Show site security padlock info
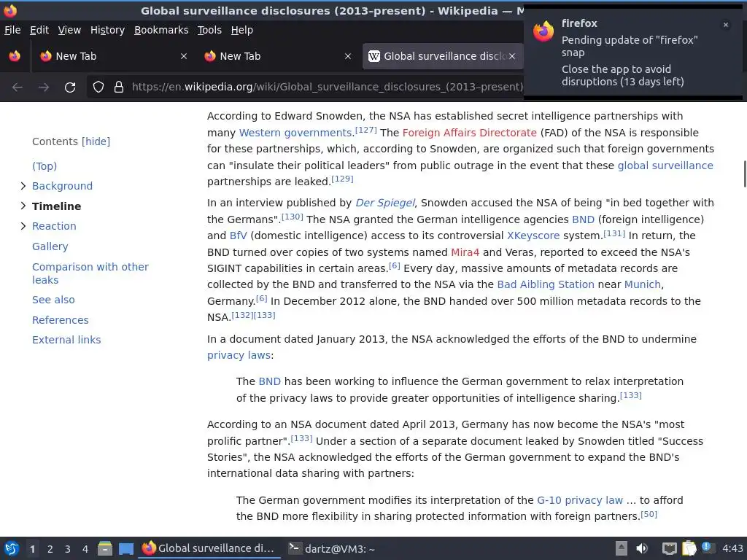The image size is (747, 560). click(x=119, y=87)
